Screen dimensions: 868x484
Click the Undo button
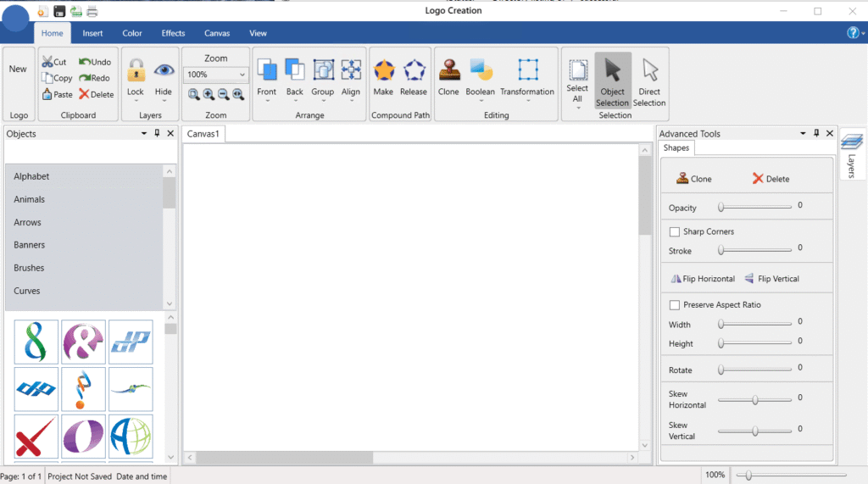click(x=95, y=62)
